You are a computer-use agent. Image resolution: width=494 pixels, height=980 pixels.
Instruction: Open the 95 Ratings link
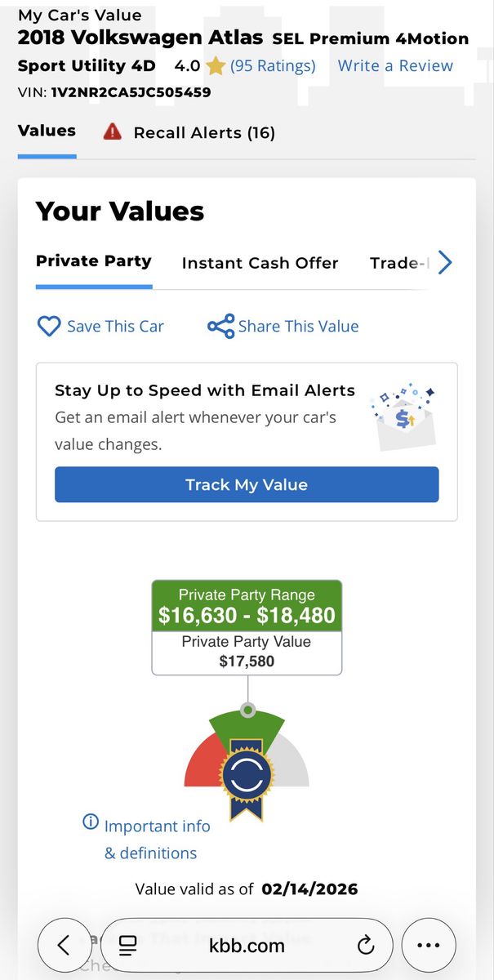coord(273,66)
